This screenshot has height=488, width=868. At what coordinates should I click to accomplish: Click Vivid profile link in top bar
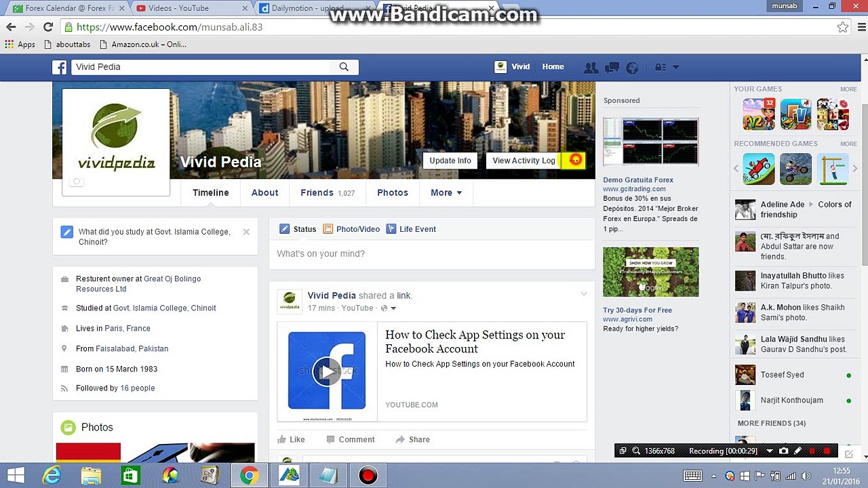click(512, 66)
